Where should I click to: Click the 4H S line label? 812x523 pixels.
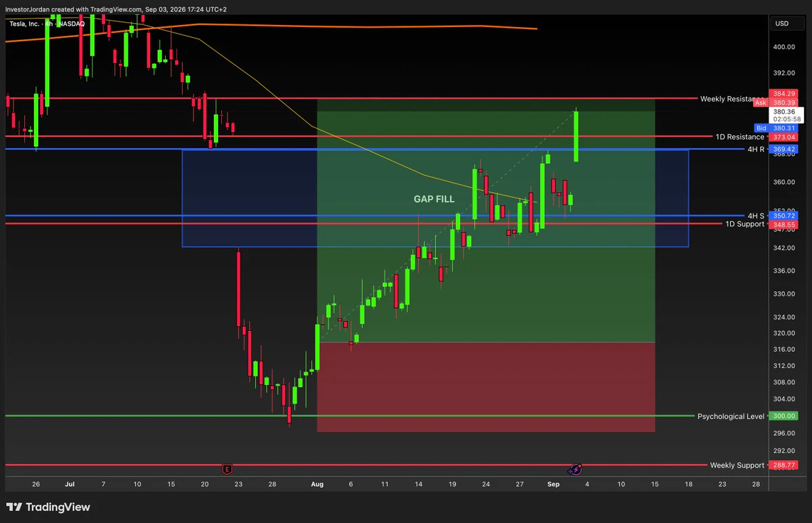click(x=756, y=216)
